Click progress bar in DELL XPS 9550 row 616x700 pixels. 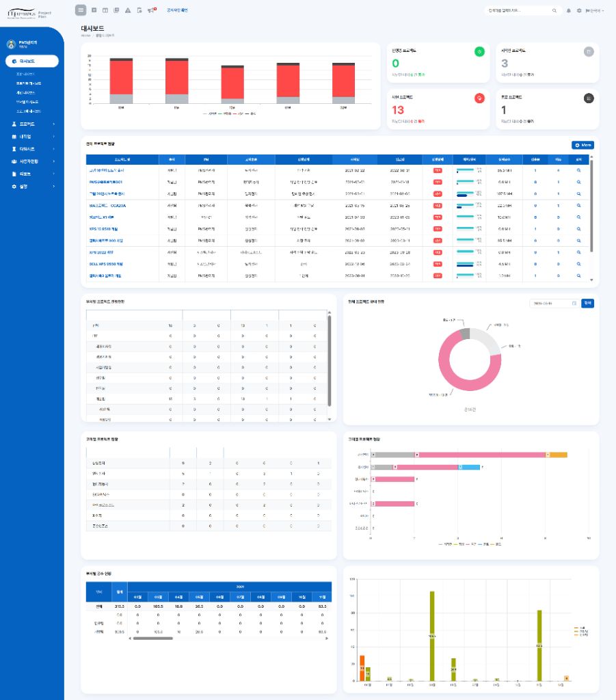pos(465,264)
